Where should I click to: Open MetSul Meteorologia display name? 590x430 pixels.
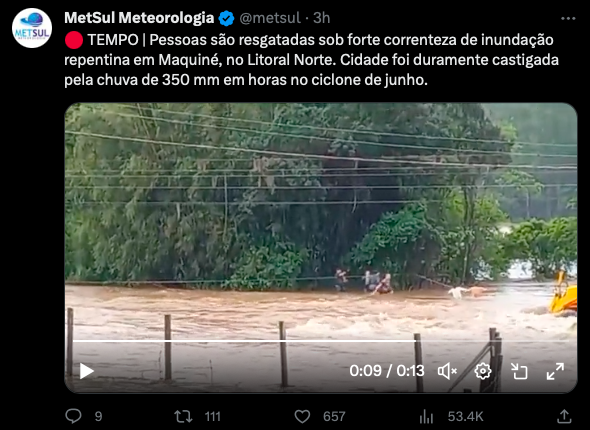click(x=139, y=18)
